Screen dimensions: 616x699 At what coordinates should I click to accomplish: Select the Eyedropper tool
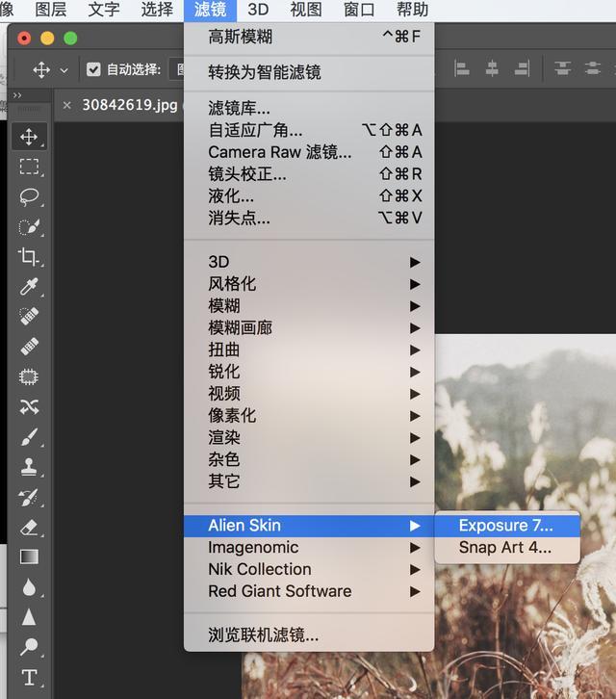[x=29, y=287]
